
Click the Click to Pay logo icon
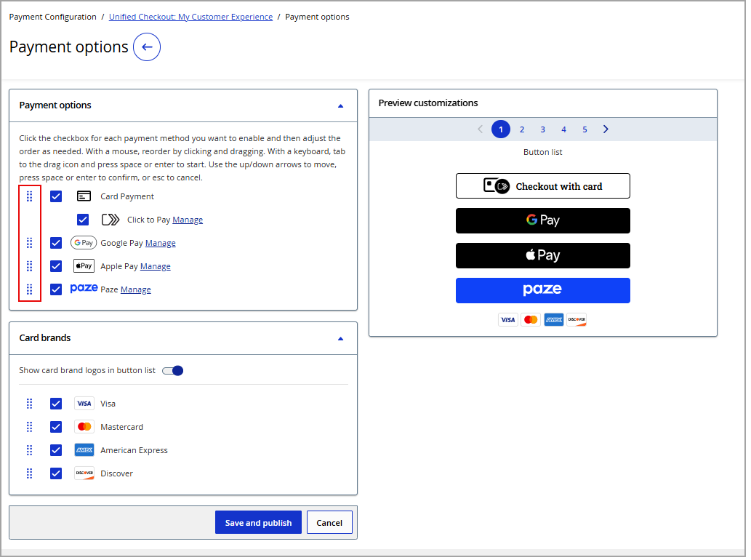(x=111, y=220)
